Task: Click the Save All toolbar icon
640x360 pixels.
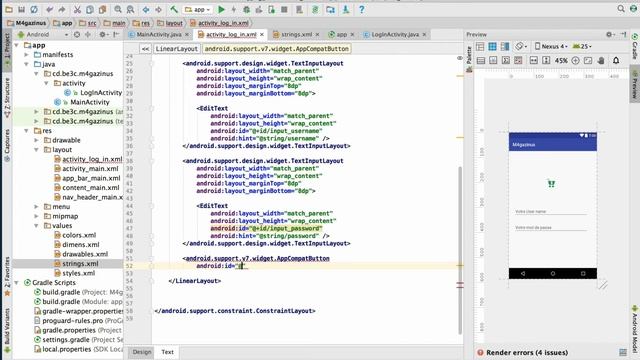Action: pyautogui.click(x=21, y=9)
